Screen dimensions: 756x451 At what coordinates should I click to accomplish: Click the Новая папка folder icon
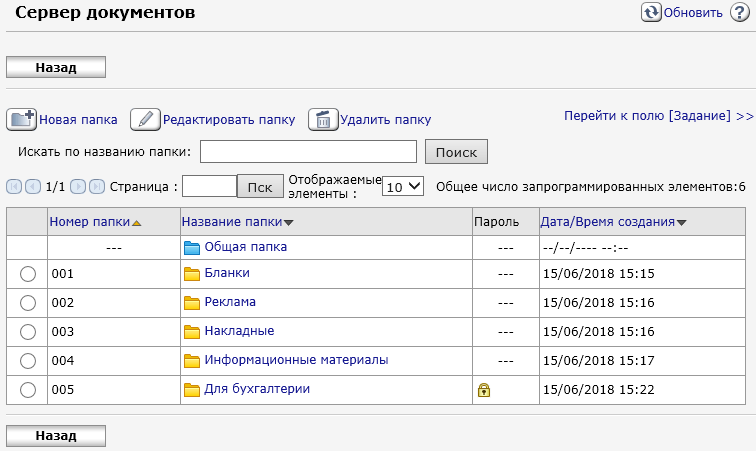click(x=22, y=120)
